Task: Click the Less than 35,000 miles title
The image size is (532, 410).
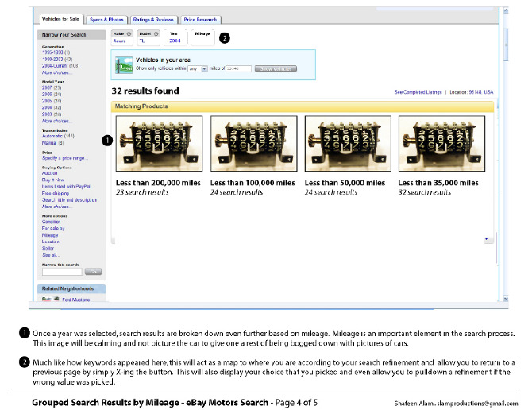Action: click(x=438, y=183)
